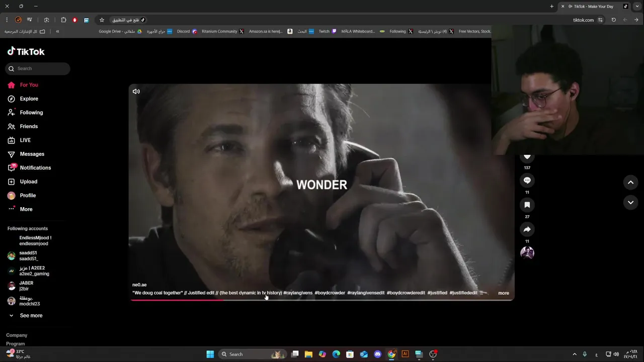Image resolution: width=644 pixels, height=362 pixels.
Task: Open Twitch bookmark
Action: click(328, 31)
